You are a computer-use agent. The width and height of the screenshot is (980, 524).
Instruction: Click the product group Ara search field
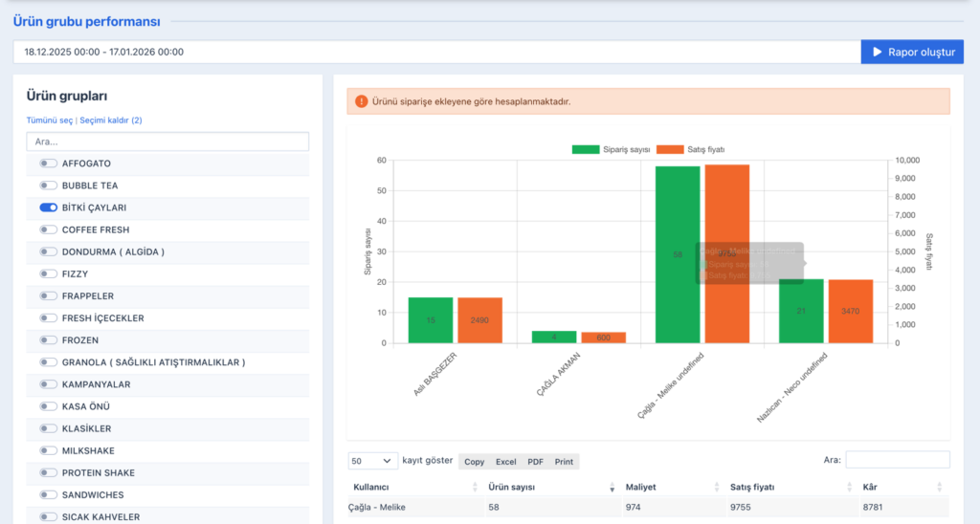167,142
